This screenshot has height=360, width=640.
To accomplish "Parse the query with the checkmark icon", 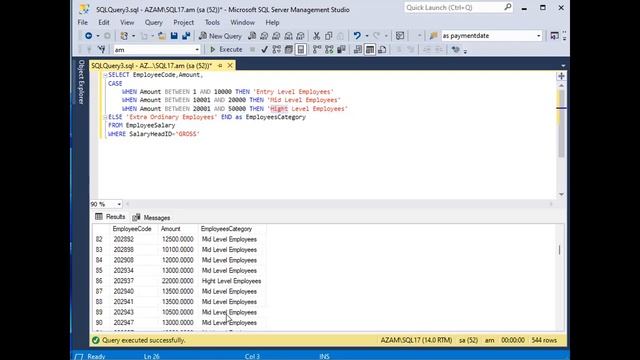I will point(264,50).
